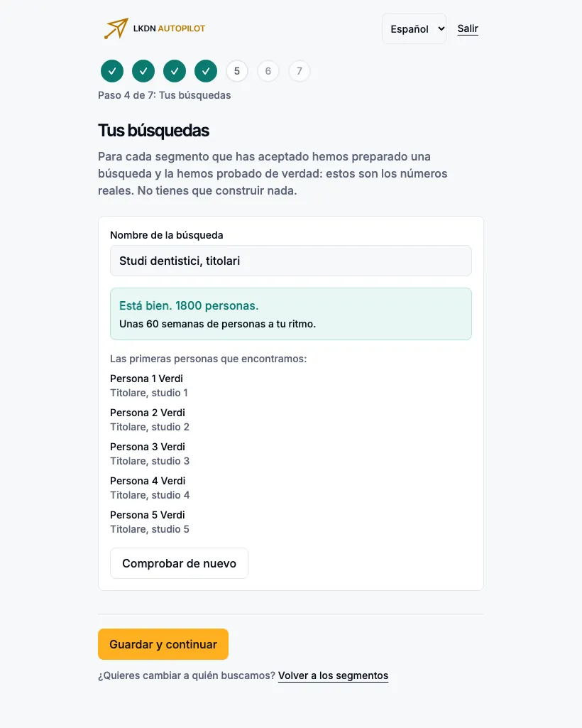Click the third completed step checkmark circle
The height and width of the screenshot is (728, 582).
tap(175, 71)
